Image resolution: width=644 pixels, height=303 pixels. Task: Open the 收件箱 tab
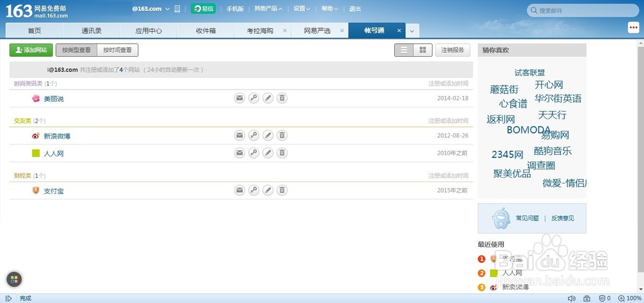[206, 31]
